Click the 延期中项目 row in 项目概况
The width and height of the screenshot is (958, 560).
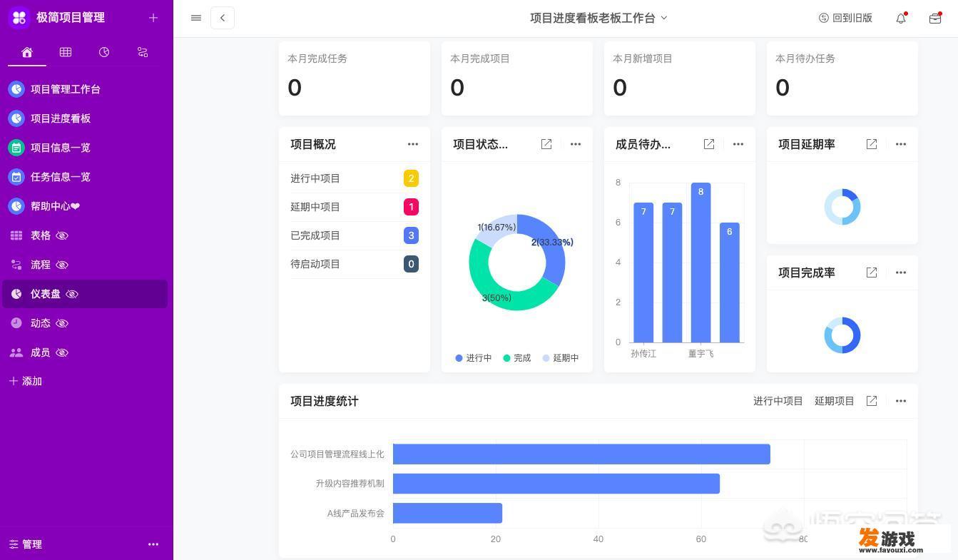coord(355,207)
